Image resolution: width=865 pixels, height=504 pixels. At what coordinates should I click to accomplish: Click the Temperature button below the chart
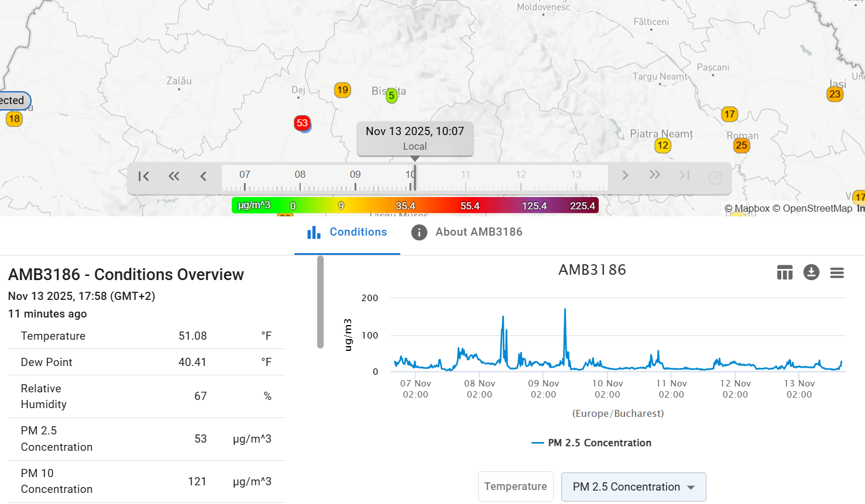point(516,486)
